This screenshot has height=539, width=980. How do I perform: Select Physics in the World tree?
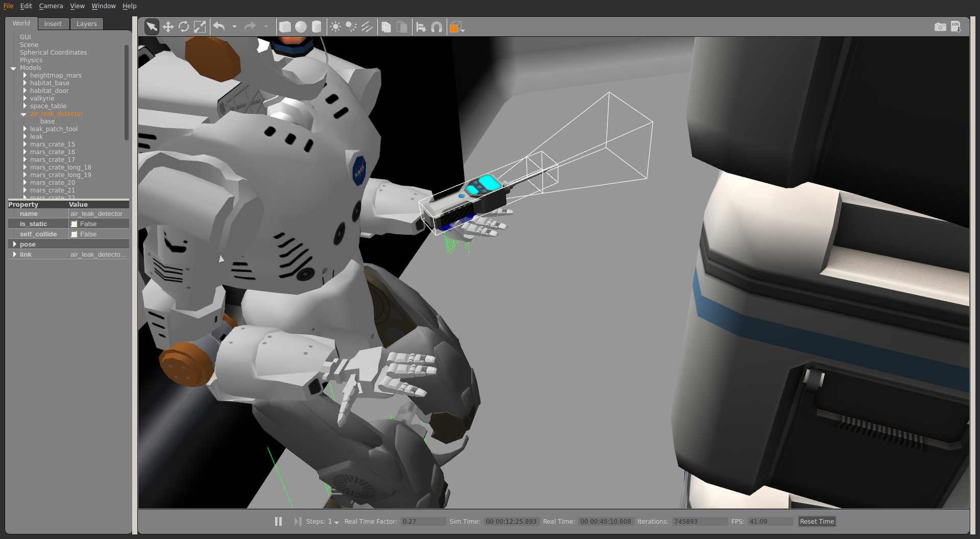[x=31, y=60]
